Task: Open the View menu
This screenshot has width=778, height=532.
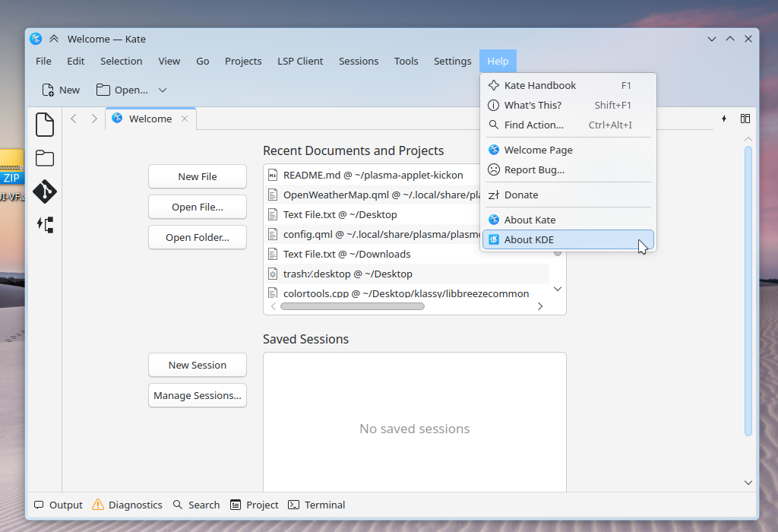Action: pyautogui.click(x=169, y=61)
